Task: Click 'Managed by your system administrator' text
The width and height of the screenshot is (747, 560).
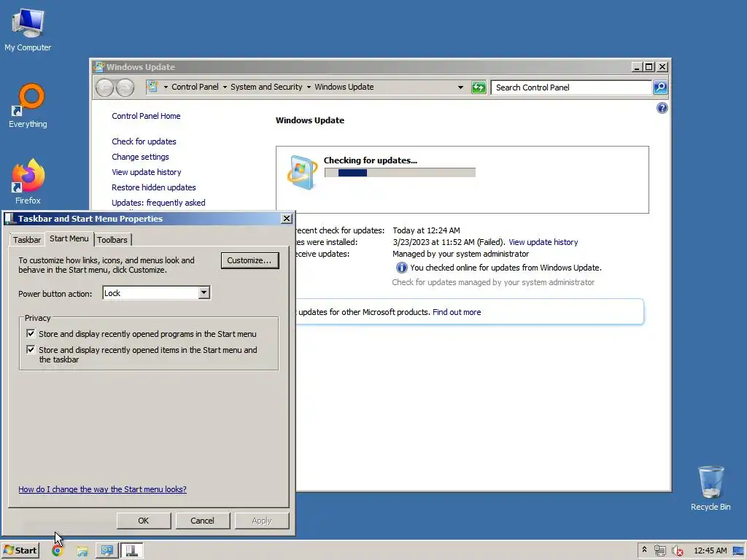Action: pyautogui.click(x=461, y=254)
